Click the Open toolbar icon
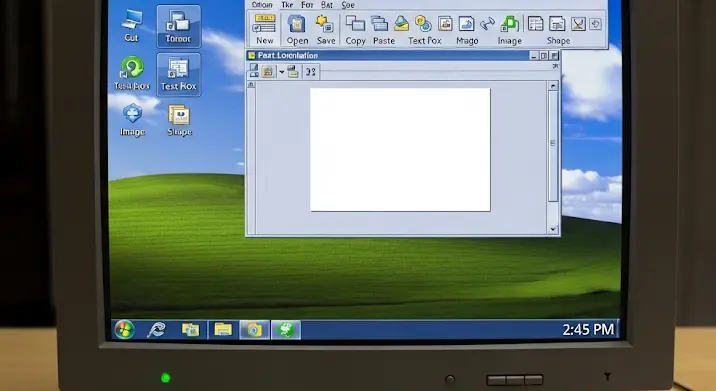This screenshot has height=391, width=716. pyautogui.click(x=297, y=24)
